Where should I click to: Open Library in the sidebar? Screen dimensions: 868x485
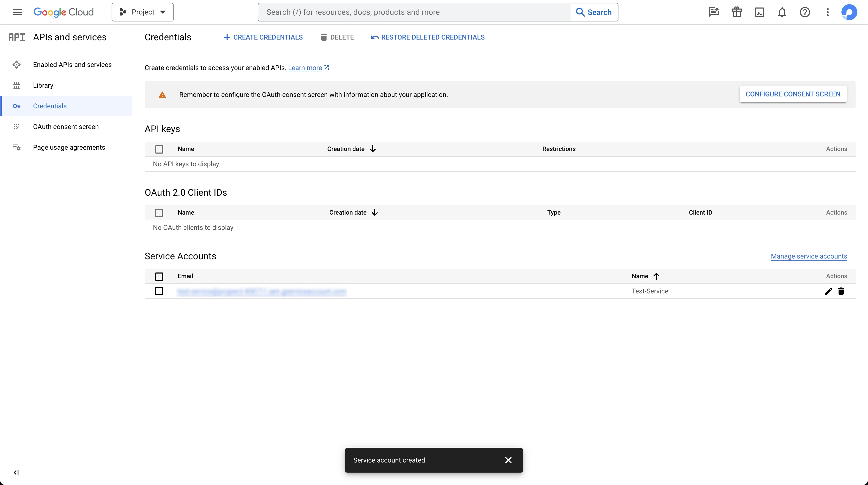(x=43, y=85)
